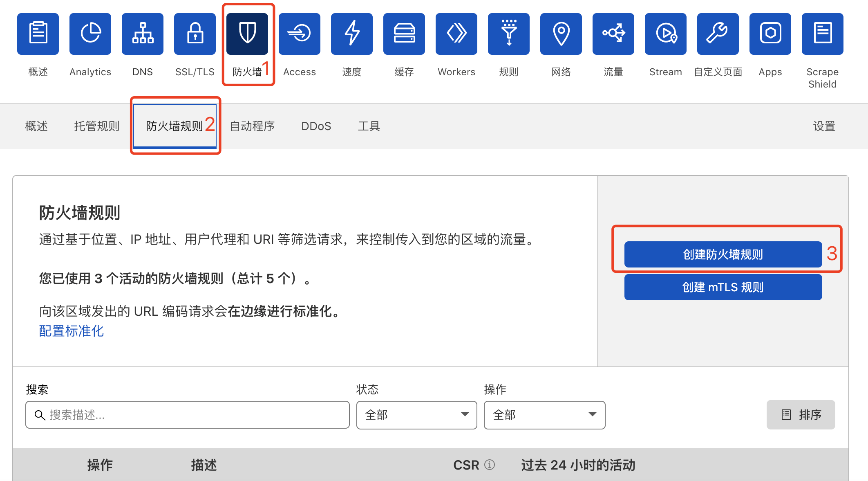Click the 创建 mTLS 规则 button
The height and width of the screenshot is (481, 868).
click(x=723, y=287)
